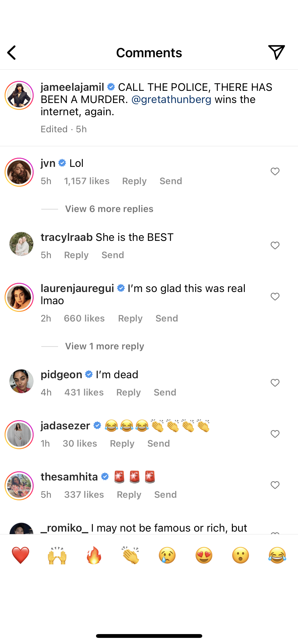This screenshot has height=644, width=298.
Task: Tap the laughing-crying emoji reaction
Action: [277, 555]
